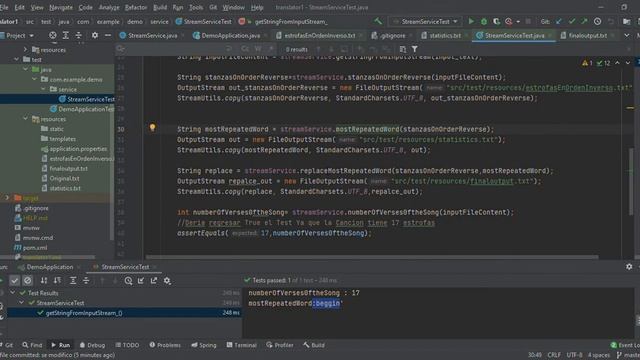Select the DemoApplication run tab
Image resolution: width=640 pixels, height=360 pixels.
(x=49, y=267)
